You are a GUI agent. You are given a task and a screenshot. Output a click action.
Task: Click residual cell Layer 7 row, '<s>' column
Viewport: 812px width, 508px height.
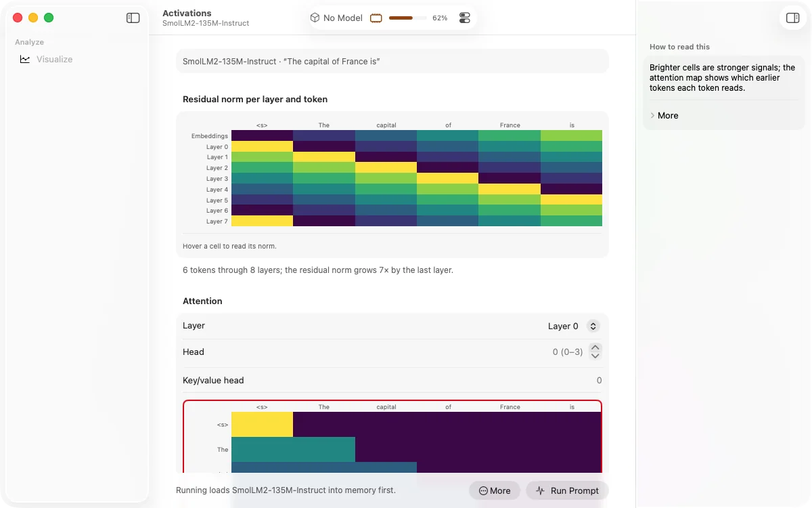[262, 221]
